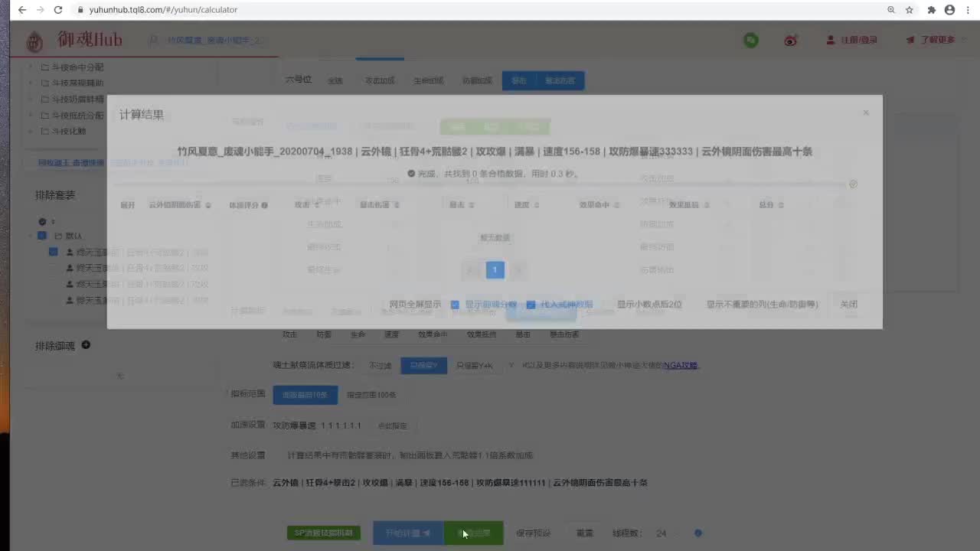The height and width of the screenshot is (551, 980).
Task: Open 斗技抵抗分配 folder
Action: (x=72, y=115)
